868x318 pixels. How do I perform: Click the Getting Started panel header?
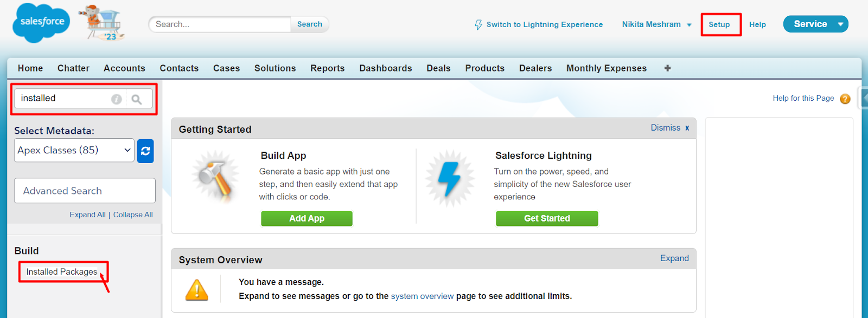(433, 128)
